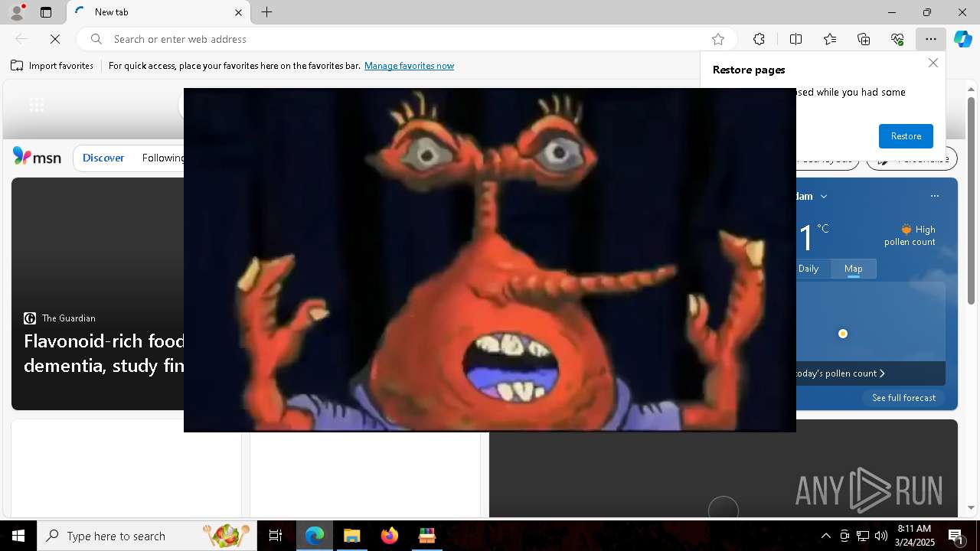Open the Windows Start menu
The height and width of the screenshot is (551, 980).
pyautogui.click(x=18, y=536)
